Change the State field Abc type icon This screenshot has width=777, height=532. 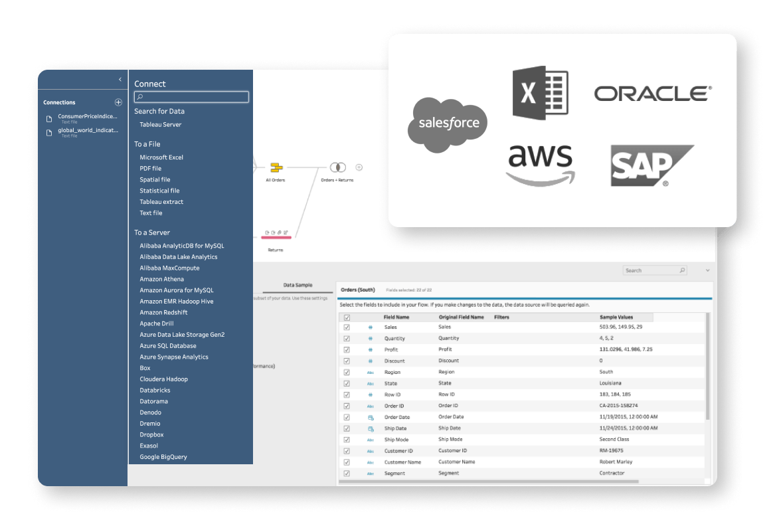[x=370, y=384]
